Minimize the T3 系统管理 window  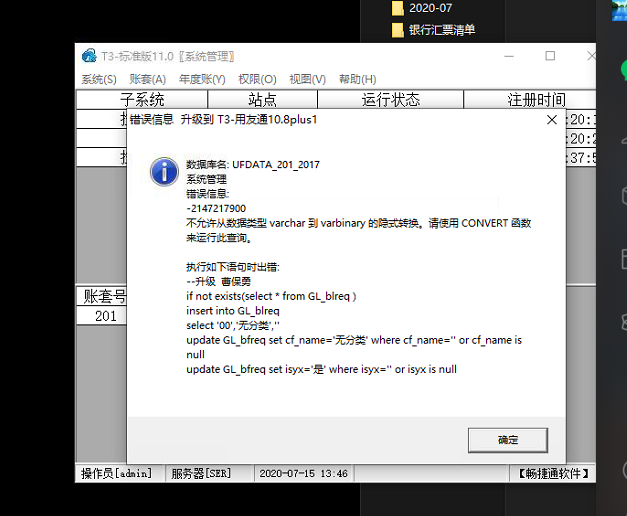pos(509,56)
